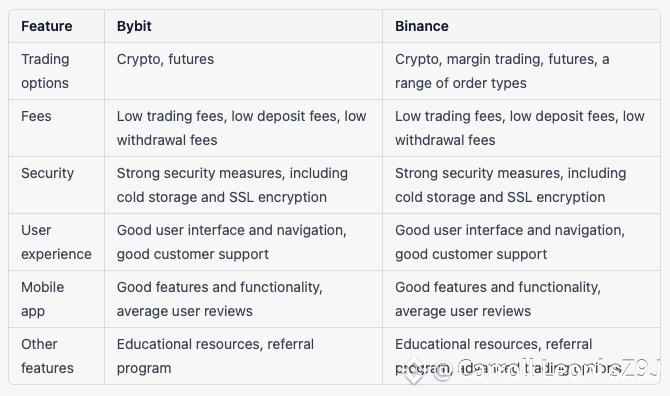Click the Security row label
The height and width of the screenshot is (396, 670).
click(47, 173)
